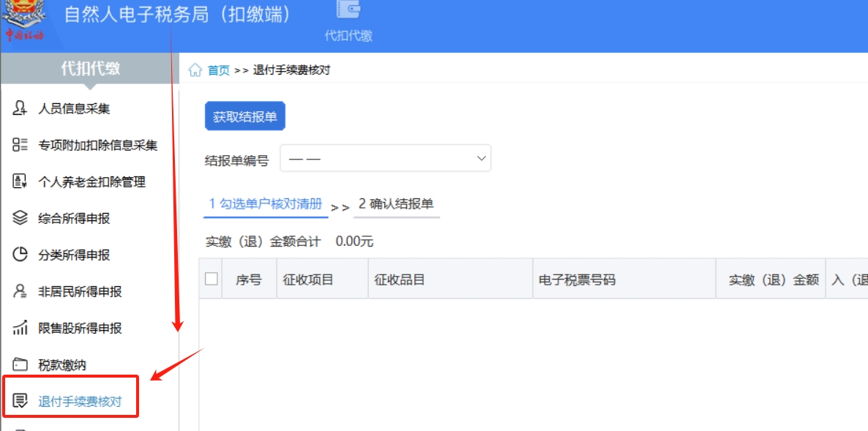868x431 pixels.
Task: Click the 代扣代缴 menu header in sidebar
Action: coord(91,67)
